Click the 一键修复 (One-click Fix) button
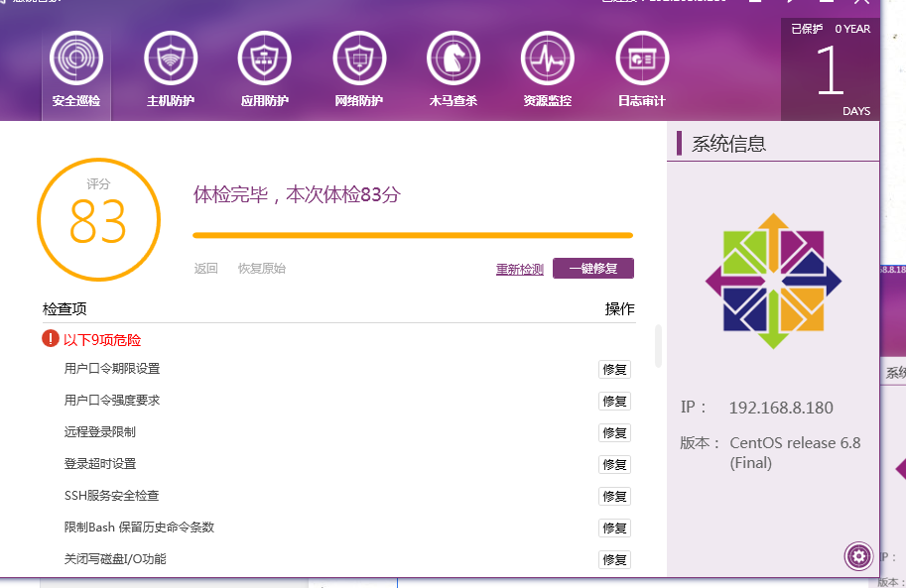 click(x=592, y=268)
